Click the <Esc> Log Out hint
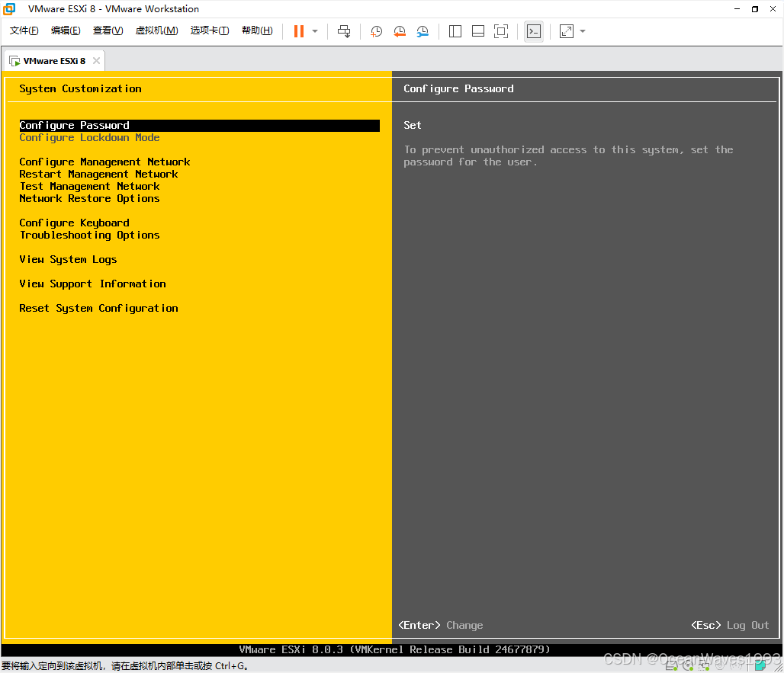 pyautogui.click(x=730, y=626)
